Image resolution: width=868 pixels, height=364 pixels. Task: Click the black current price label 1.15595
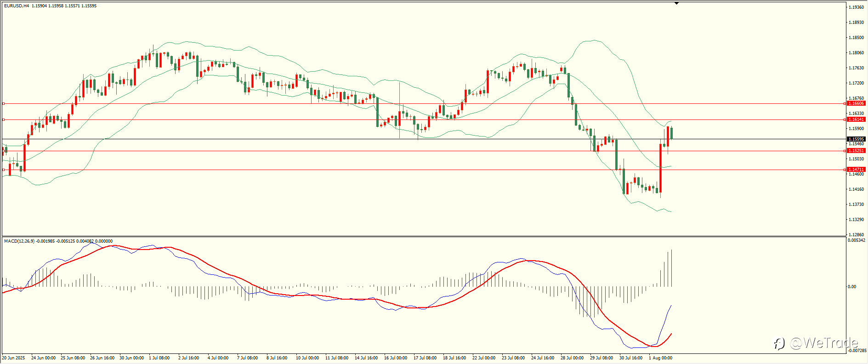click(857, 139)
